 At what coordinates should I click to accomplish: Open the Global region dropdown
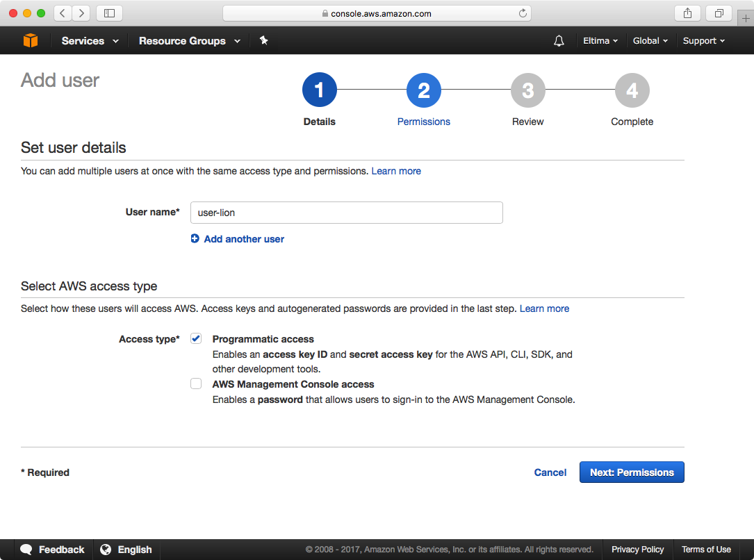point(649,40)
